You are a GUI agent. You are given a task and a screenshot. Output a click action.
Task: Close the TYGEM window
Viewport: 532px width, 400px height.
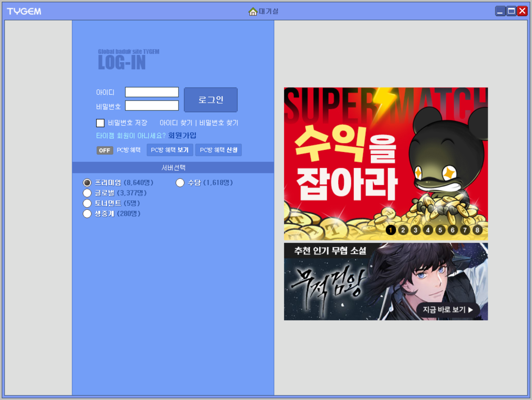(522, 11)
